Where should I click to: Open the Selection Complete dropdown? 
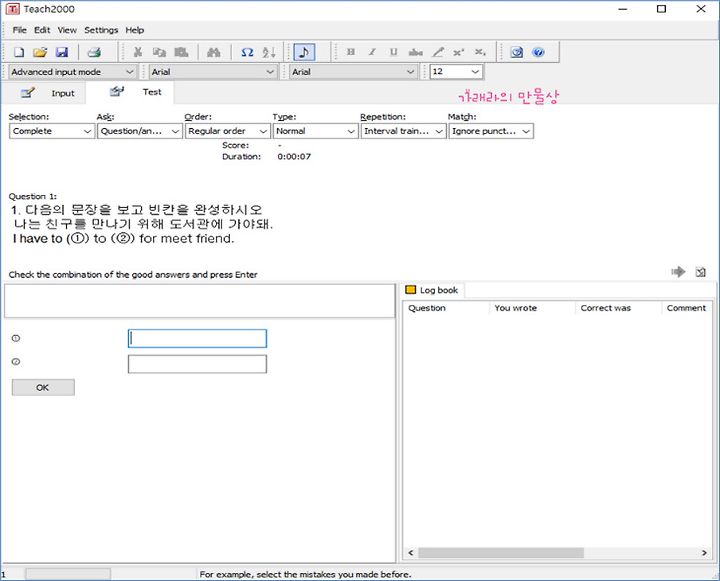(52, 131)
